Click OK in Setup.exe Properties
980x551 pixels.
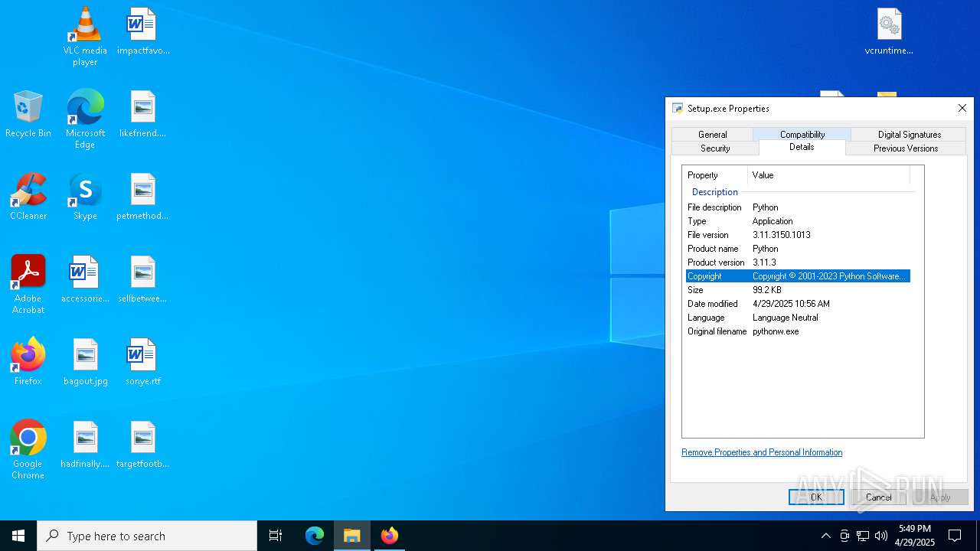coord(816,497)
